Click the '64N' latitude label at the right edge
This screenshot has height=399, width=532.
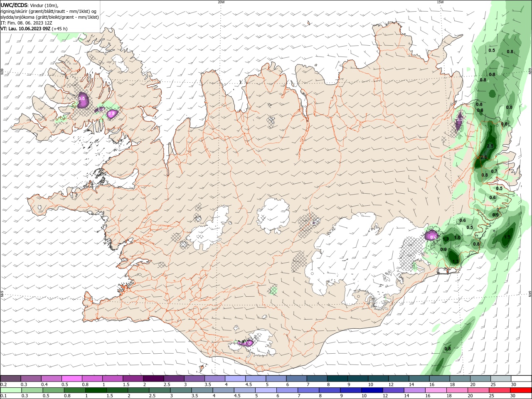point(530,294)
